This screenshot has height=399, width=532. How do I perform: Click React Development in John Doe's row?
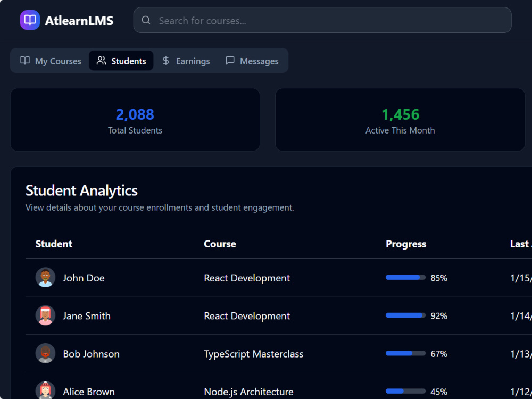(247, 278)
